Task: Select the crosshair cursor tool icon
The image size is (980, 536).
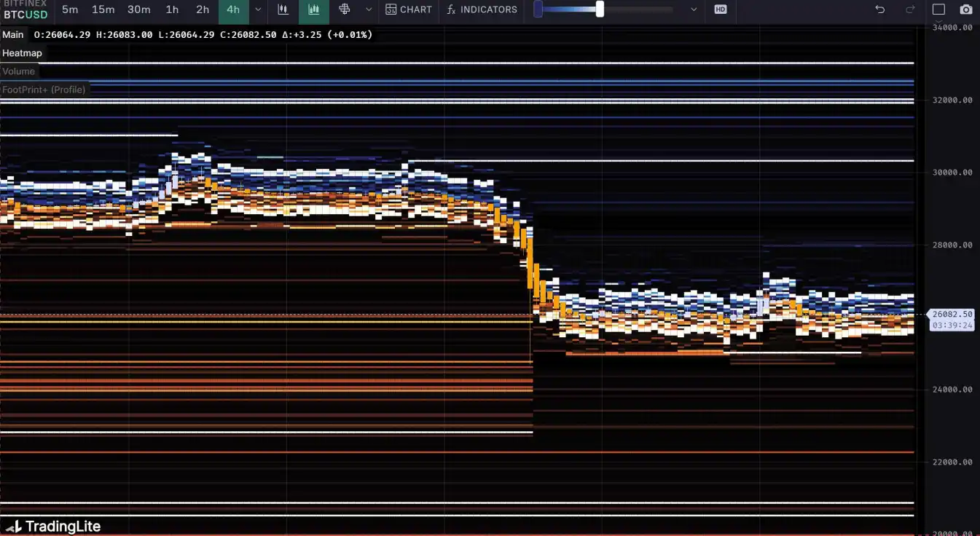Action: (x=345, y=9)
